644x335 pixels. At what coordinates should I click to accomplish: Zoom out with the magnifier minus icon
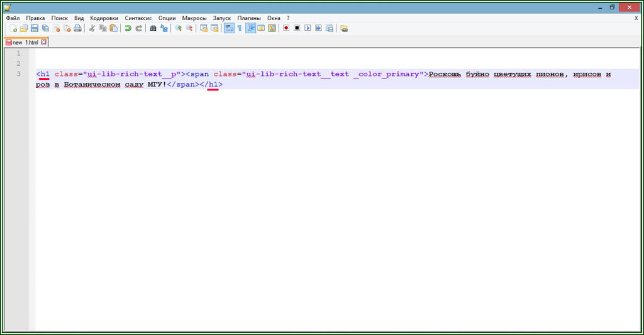[x=189, y=28]
